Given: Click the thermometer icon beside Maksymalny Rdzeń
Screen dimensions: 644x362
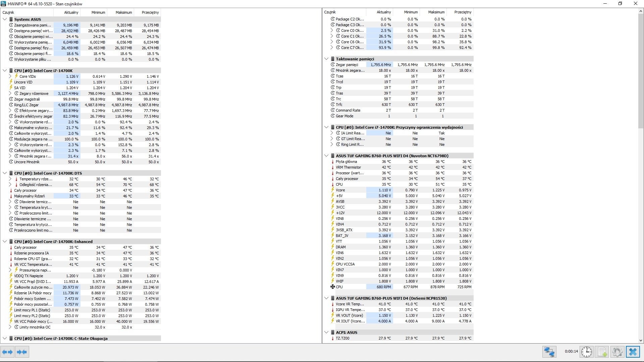Looking at the screenshot, I should [11, 196].
